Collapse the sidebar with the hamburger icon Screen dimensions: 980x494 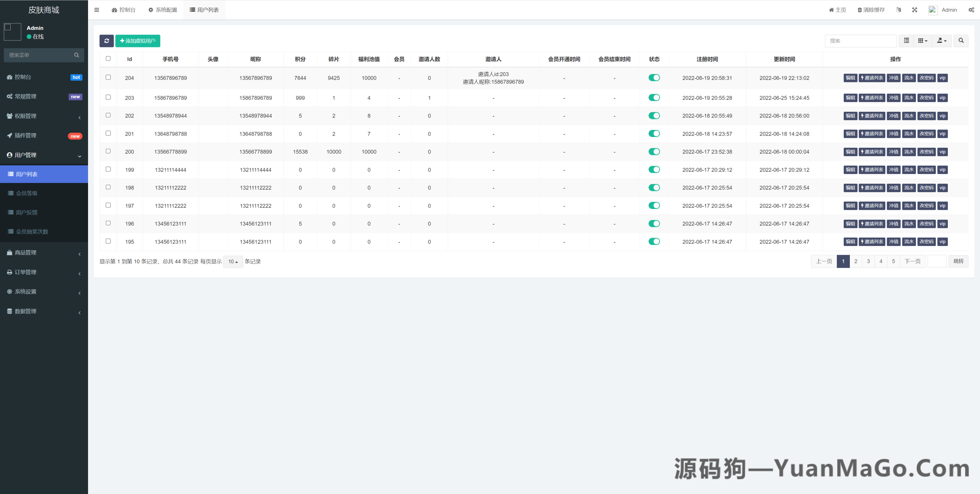[96, 10]
